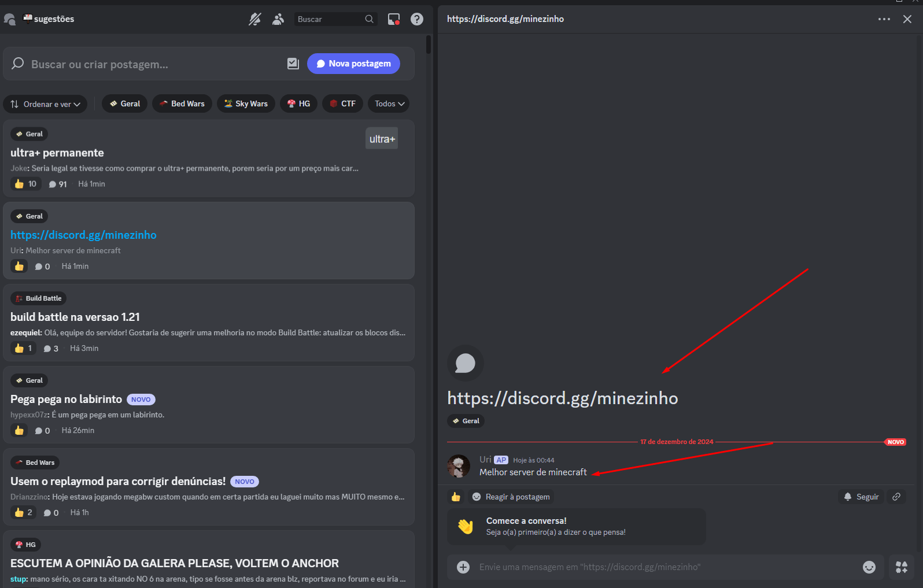Click the '17 de dezembro de 2024' date divider
Viewport: 923px width, 588px height.
677,442
